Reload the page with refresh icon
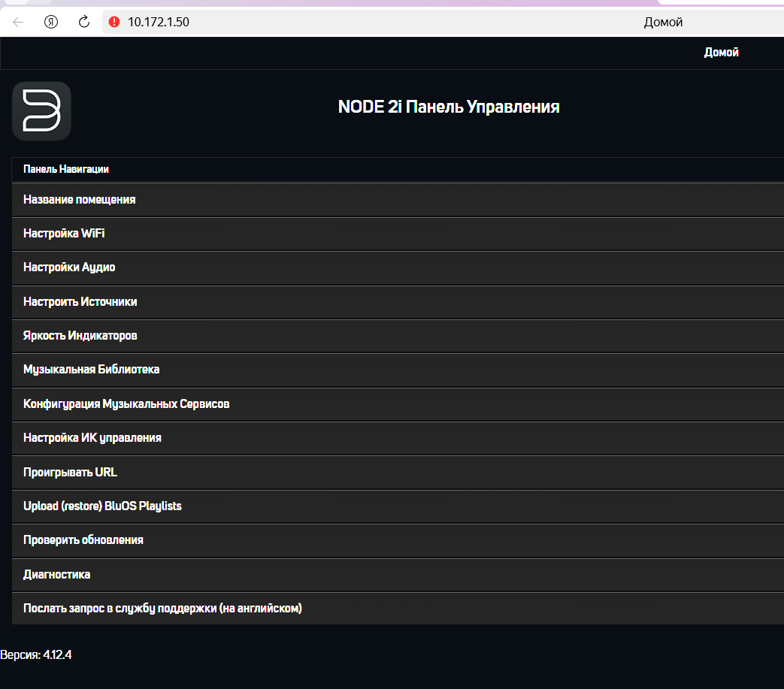This screenshot has width=784, height=689. (x=84, y=22)
